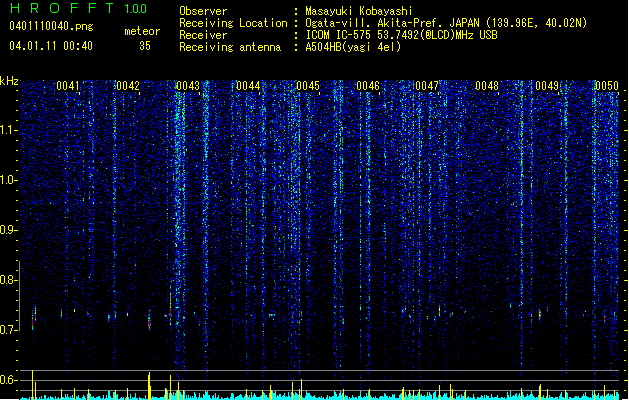
Task: Click the 0043 time marker
Action: 188,86
